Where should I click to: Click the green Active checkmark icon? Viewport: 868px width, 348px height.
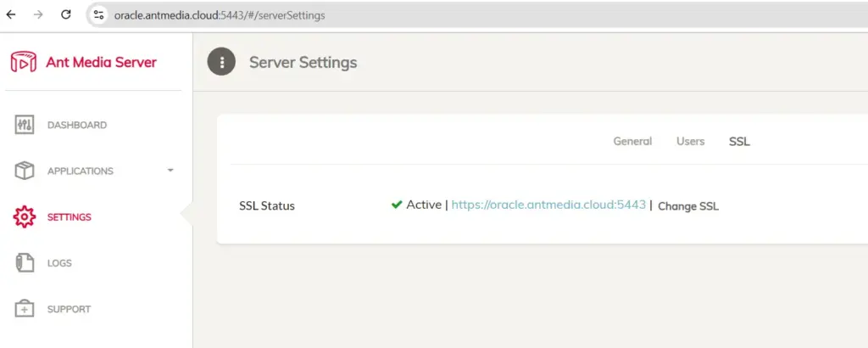pos(397,205)
